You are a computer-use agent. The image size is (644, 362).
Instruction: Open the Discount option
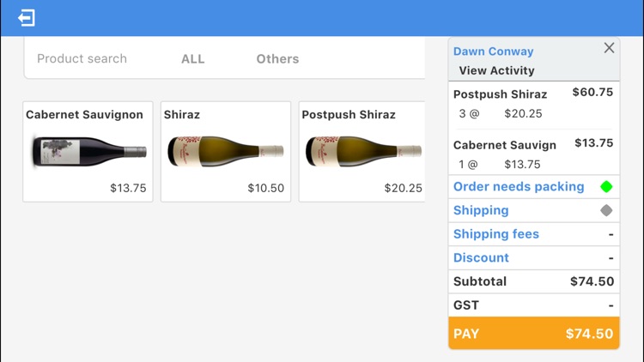click(481, 257)
